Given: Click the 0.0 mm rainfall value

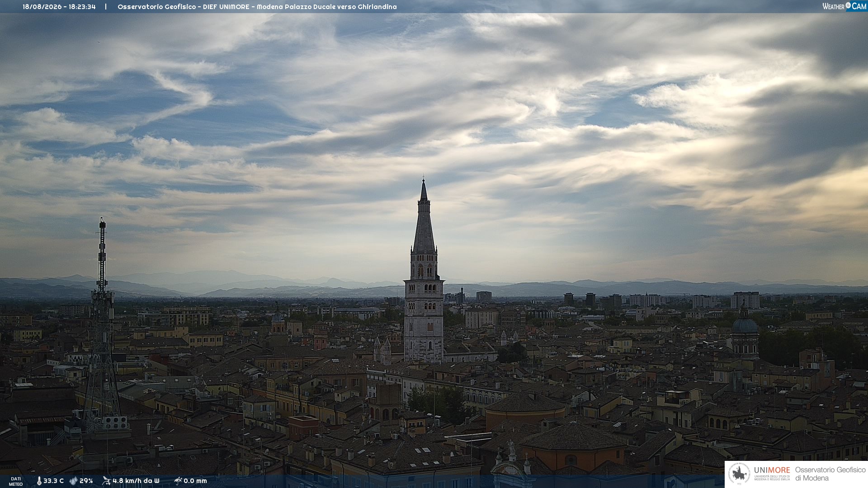Looking at the screenshot, I should tap(195, 481).
